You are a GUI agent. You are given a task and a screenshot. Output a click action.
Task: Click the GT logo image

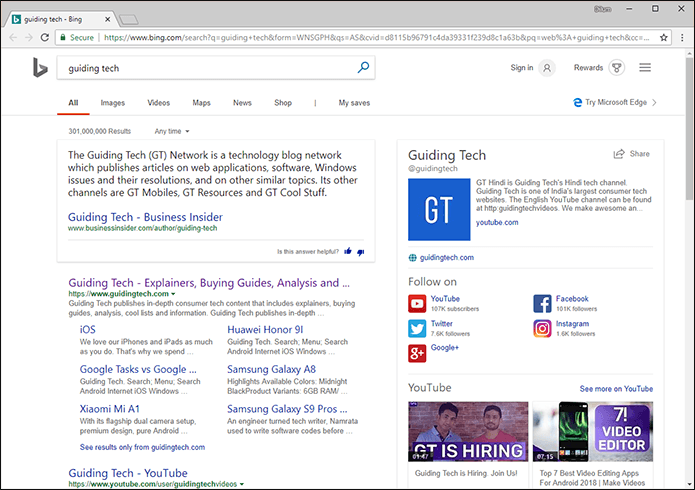click(x=439, y=209)
